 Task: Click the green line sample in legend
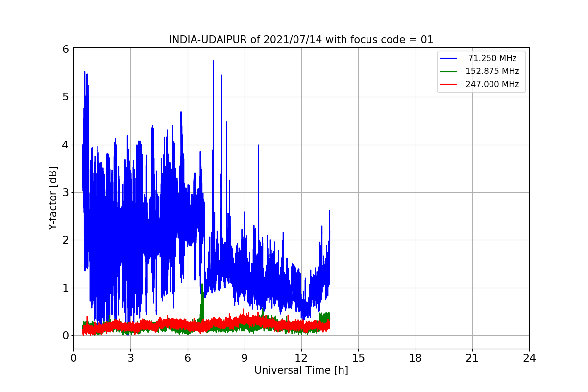pyautogui.click(x=448, y=72)
